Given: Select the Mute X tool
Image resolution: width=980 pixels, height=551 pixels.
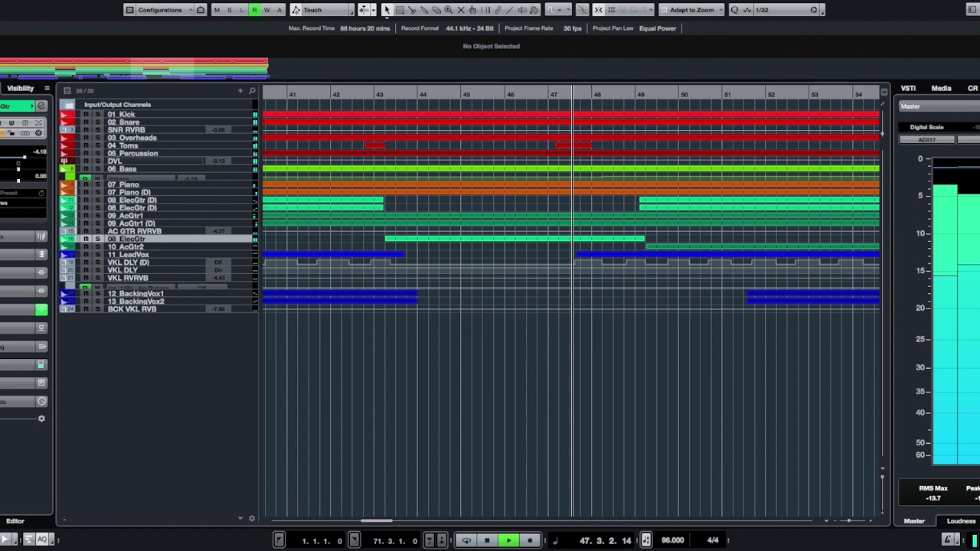Looking at the screenshot, I should 461,10.
